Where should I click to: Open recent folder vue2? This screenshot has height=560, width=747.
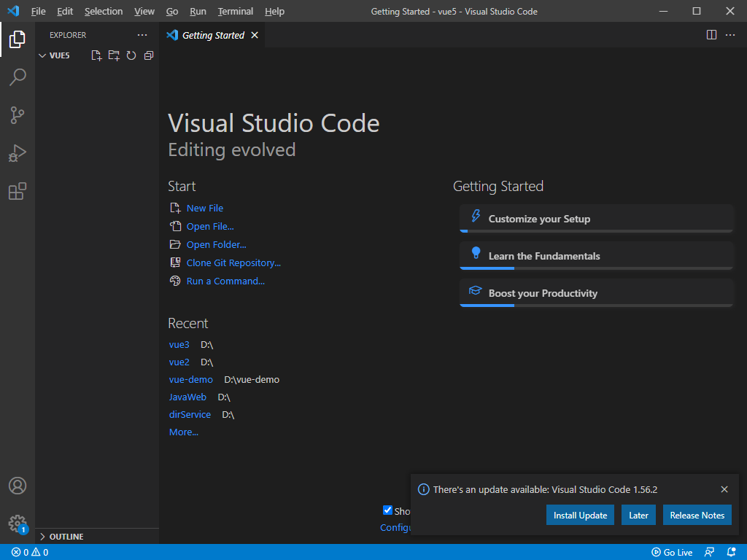pyautogui.click(x=179, y=362)
